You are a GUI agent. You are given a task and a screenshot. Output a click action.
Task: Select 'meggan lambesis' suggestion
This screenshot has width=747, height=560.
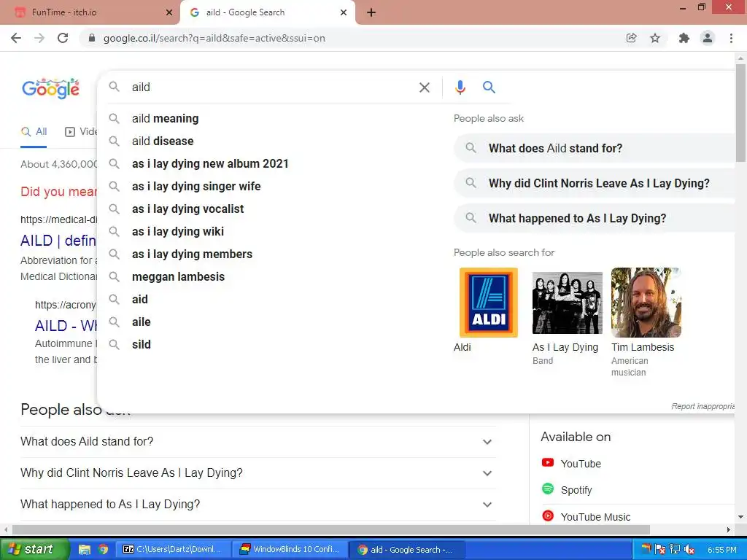[x=271, y=276]
